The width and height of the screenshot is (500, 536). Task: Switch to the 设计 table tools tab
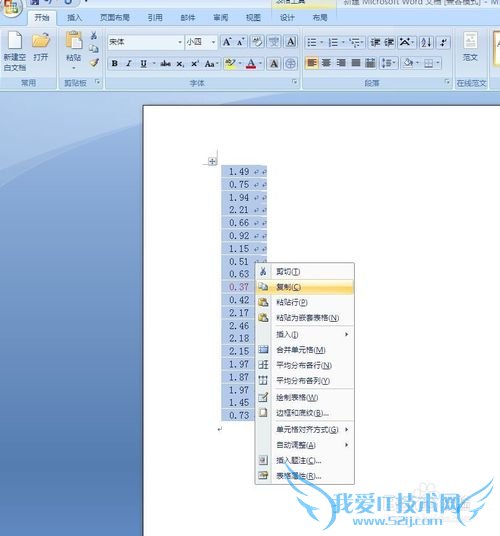[287, 18]
